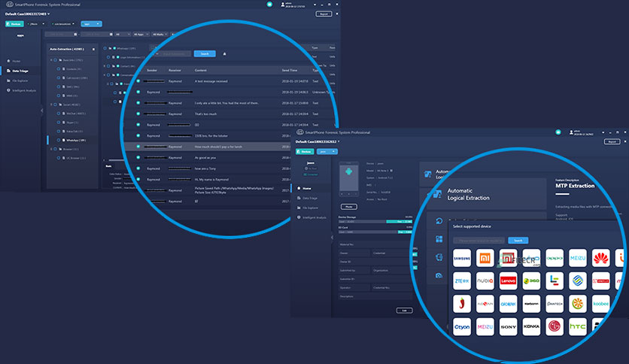This screenshot has height=364, width=629.
Task: Toggle the Basic Info selection circle
Action: 56,60
